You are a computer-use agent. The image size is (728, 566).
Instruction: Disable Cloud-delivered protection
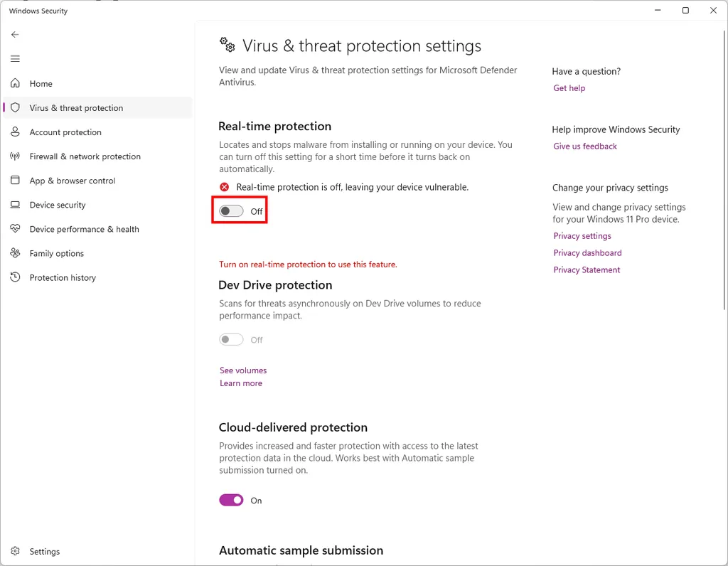point(231,500)
